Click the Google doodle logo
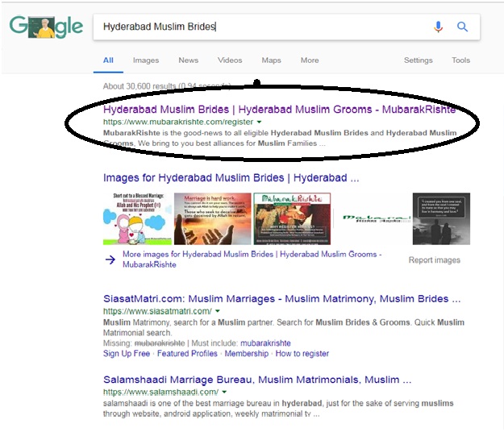Viewport: 504px width, 432px height. (46, 27)
